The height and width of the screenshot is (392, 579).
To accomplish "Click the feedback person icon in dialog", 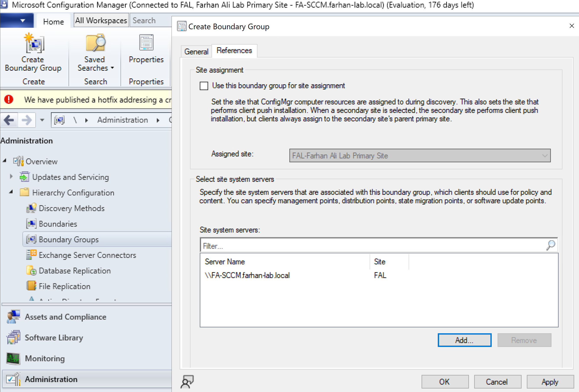I will click(187, 381).
